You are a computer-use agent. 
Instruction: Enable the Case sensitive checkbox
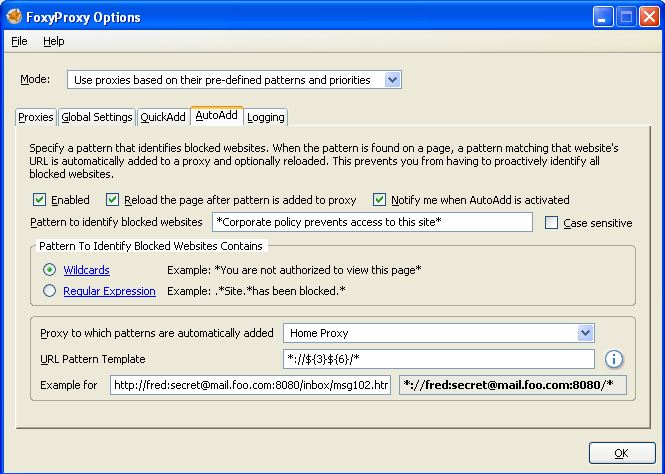pos(551,223)
